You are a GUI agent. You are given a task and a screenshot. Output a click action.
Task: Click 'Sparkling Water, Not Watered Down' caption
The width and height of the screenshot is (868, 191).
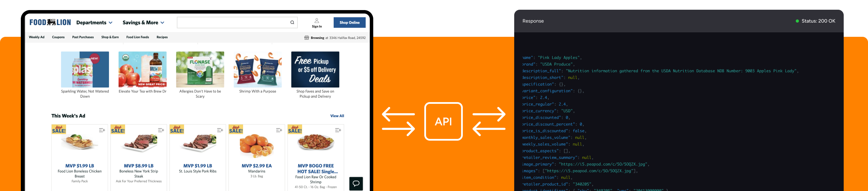pyautogui.click(x=85, y=94)
